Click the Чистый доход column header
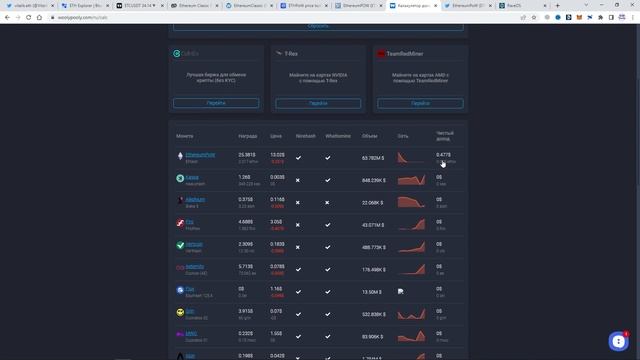The width and height of the screenshot is (640, 360). click(444, 136)
